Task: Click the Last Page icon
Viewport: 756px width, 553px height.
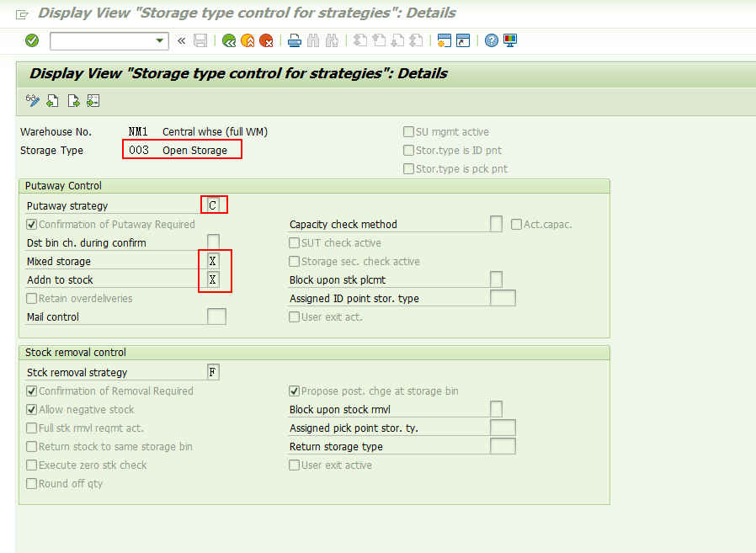Action: pyautogui.click(x=416, y=40)
